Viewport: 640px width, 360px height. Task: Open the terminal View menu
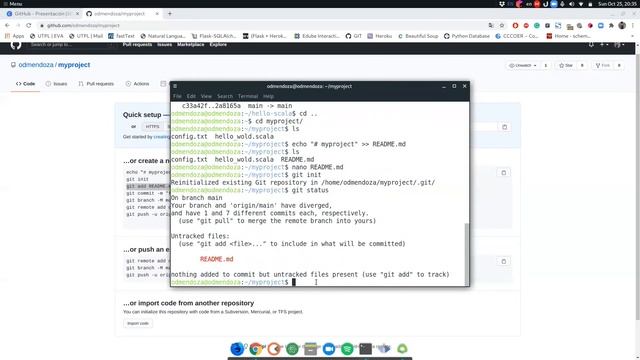click(x=206, y=96)
